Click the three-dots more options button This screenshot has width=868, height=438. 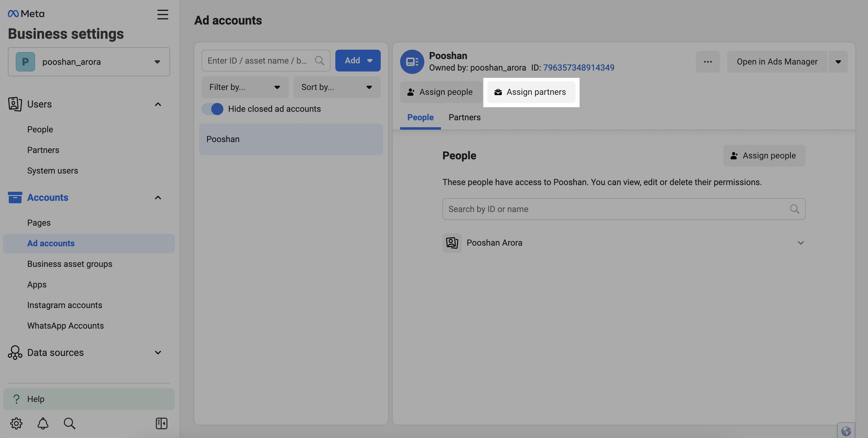(x=708, y=62)
